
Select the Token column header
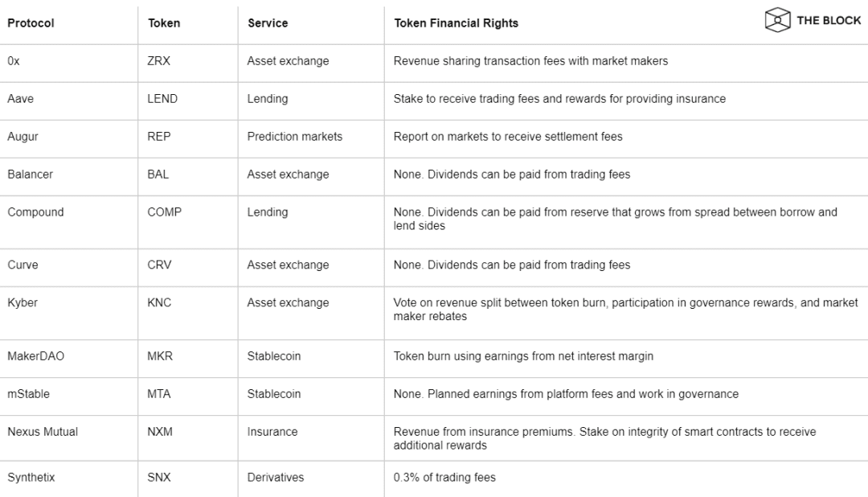[164, 23]
